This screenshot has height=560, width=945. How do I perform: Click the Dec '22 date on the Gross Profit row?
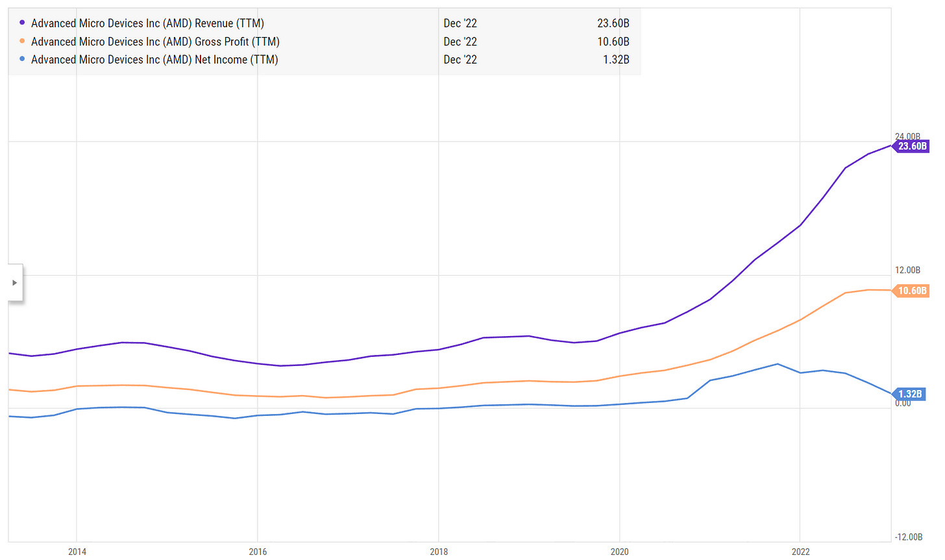pos(460,42)
